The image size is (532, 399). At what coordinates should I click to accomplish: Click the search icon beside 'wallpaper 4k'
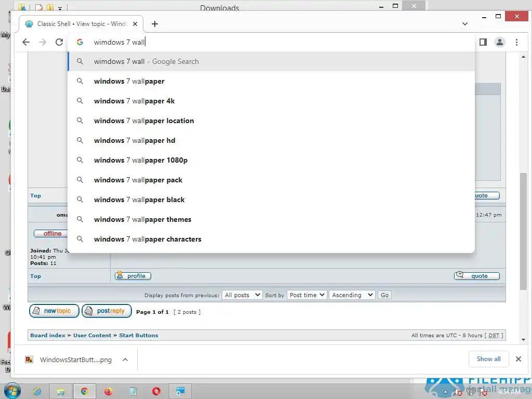[x=79, y=101]
